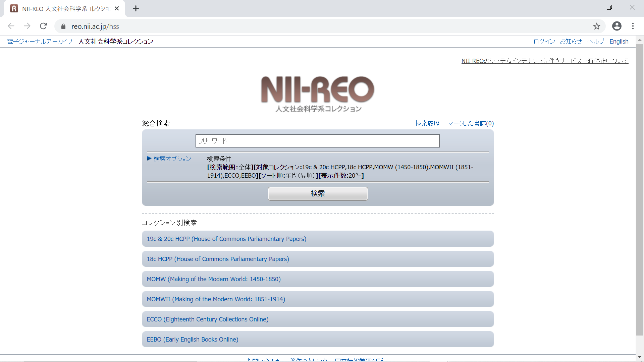Open the ヘルプ link
The width and height of the screenshot is (644, 362).
point(596,42)
